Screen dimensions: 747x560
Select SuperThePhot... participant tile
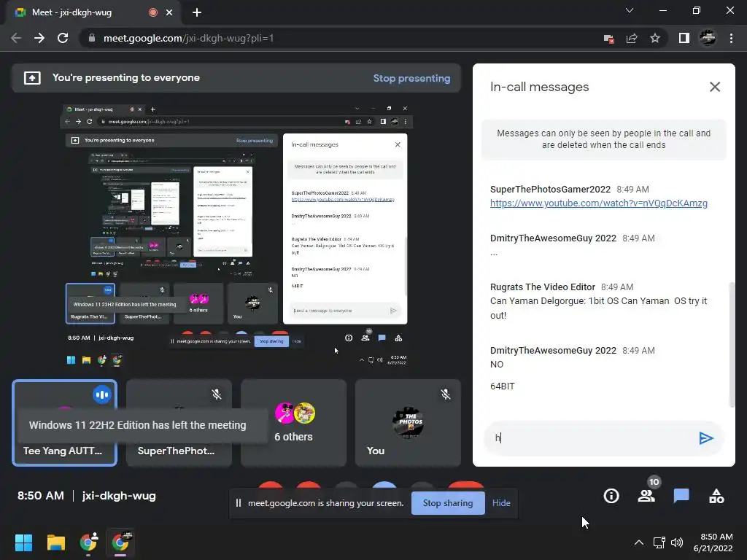pos(179,423)
